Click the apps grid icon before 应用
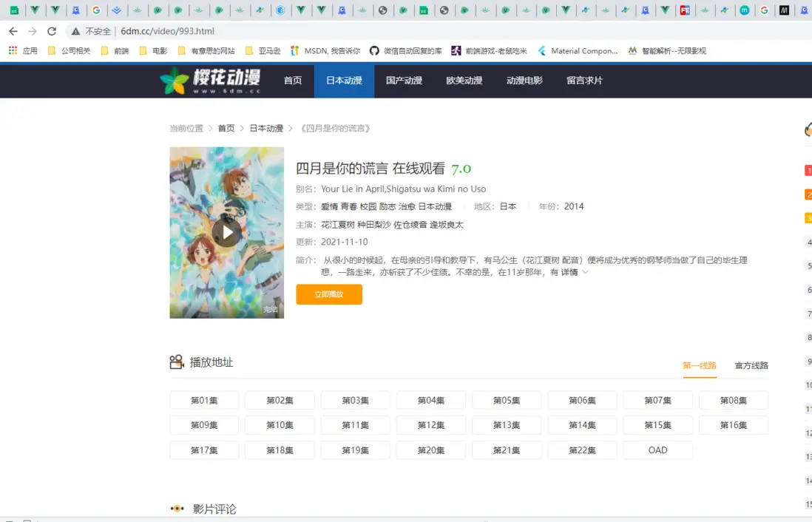The width and height of the screenshot is (812, 522). point(13,50)
